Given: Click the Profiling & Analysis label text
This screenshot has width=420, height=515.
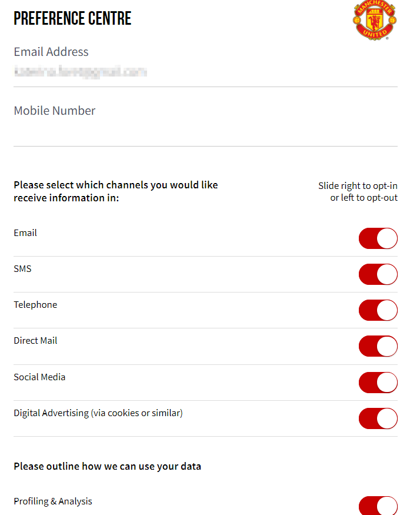Looking at the screenshot, I should pyautogui.click(x=53, y=501).
